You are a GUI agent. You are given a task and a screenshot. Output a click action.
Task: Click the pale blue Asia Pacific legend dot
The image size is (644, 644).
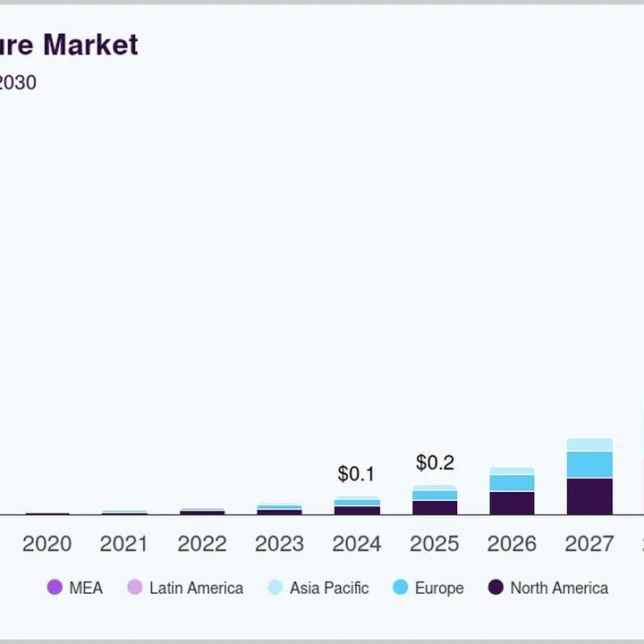click(275, 588)
